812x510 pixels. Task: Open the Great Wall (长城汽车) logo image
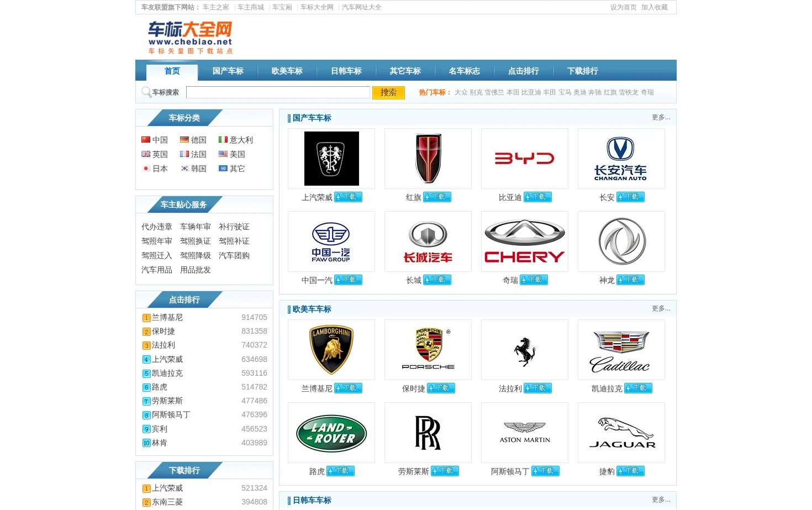tap(428, 241)
